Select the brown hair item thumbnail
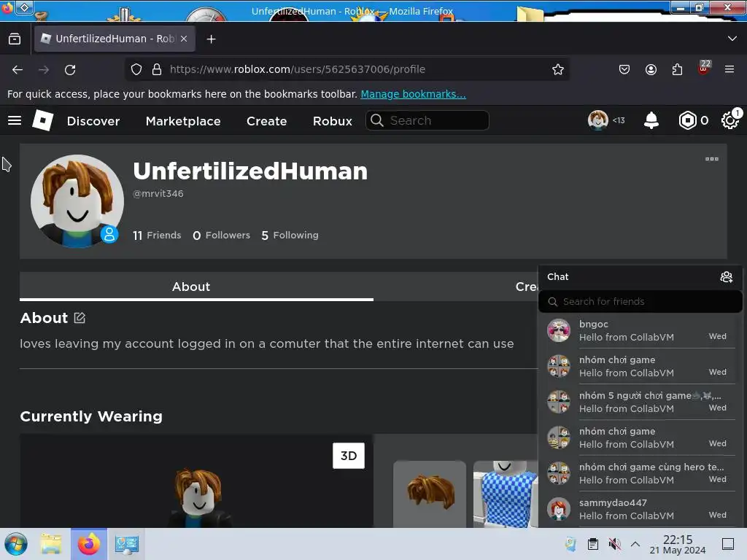Image resolution: width=747 pixels, height=560 pixels. coord(429,494)
